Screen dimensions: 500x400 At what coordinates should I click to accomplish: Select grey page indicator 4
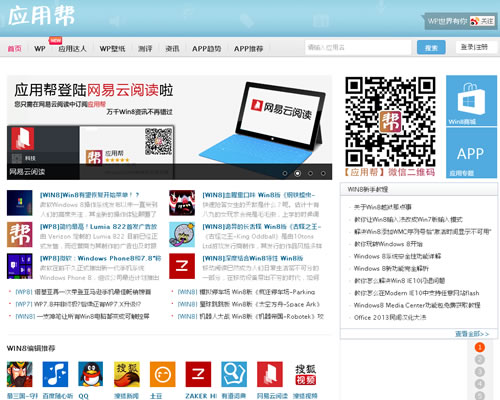click(x=480, y=384)
